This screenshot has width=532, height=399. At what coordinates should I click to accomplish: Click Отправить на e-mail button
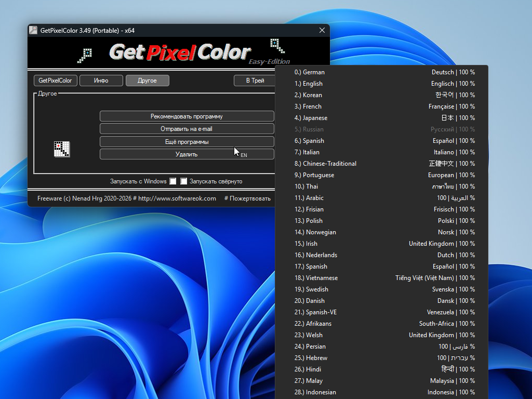[x=187, y=129]
